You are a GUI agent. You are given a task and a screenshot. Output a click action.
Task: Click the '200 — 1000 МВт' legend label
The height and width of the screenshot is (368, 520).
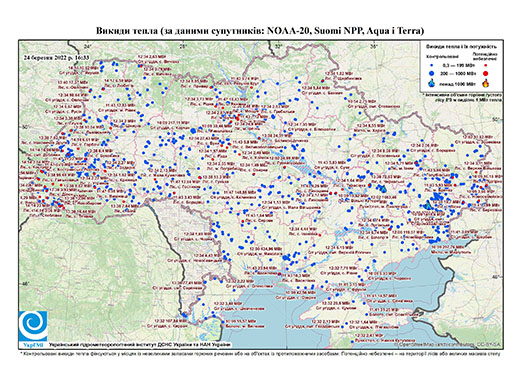click(x=457, y=73)
